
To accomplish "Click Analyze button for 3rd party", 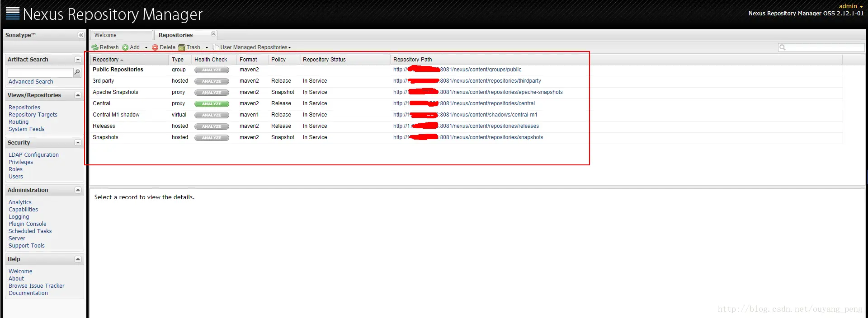I will pos(212,81).
